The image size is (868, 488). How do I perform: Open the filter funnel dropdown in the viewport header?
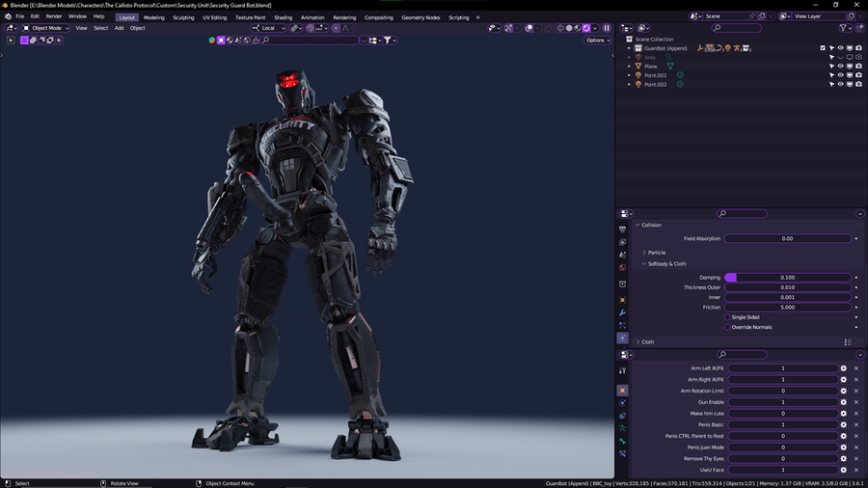click(x=390, y=40)
